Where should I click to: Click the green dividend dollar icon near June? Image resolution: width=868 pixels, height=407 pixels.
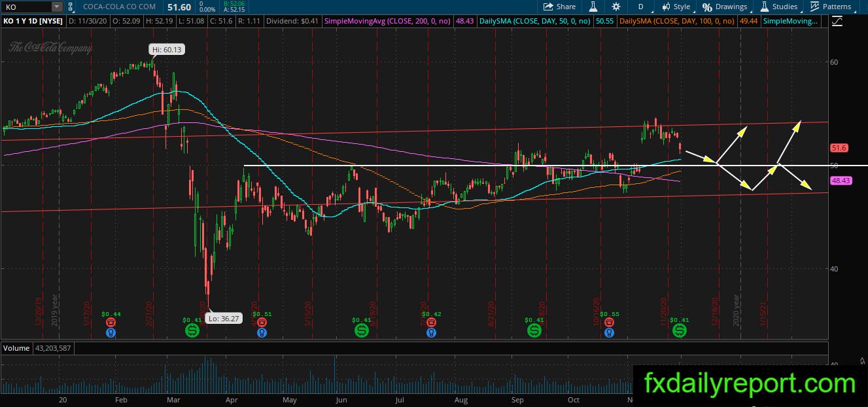click(x=362, y=330)
